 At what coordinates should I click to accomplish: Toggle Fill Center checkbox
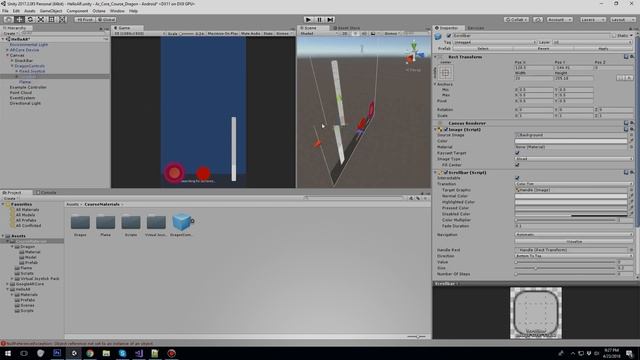tap(517, 165)
